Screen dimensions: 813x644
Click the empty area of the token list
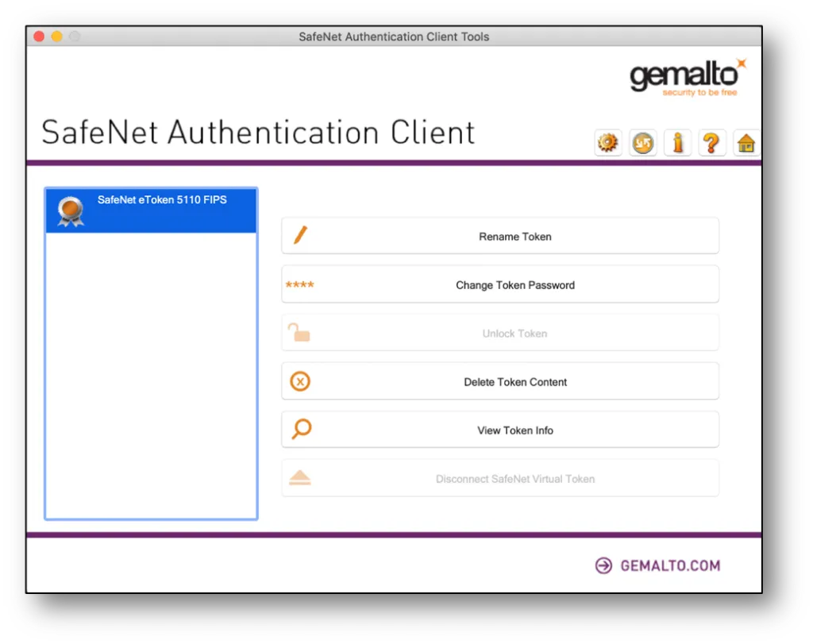[151, 373]
